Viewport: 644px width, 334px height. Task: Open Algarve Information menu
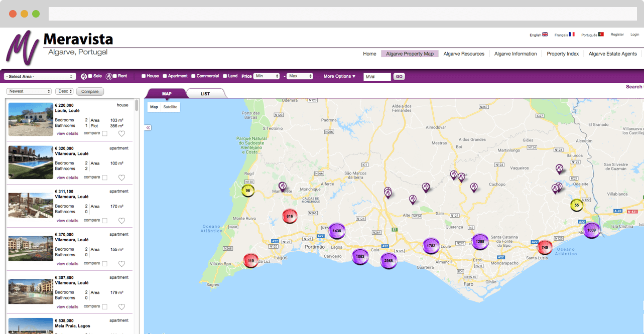516,54
